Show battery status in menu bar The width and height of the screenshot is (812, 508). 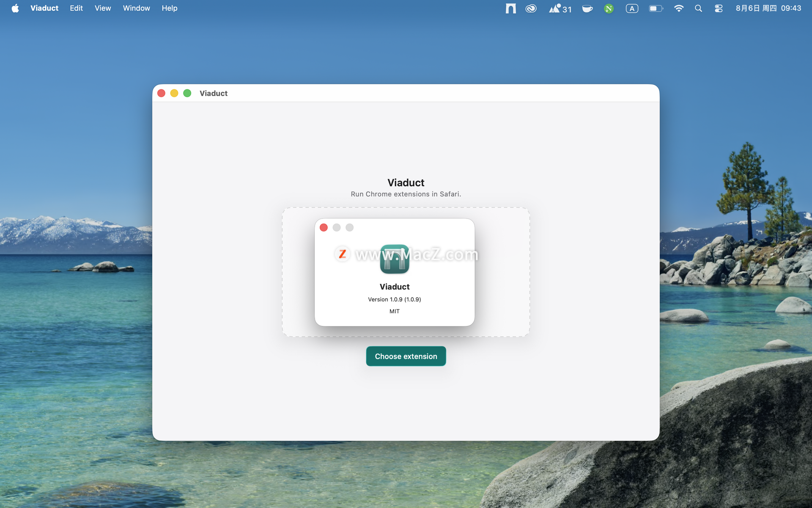click(x=656, y=8)
